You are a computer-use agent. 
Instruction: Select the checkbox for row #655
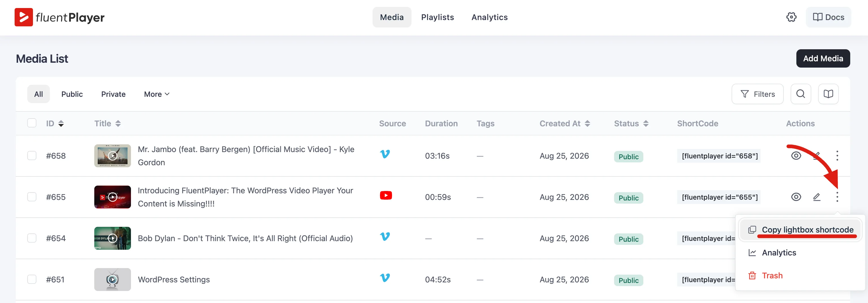pos(32,197)
